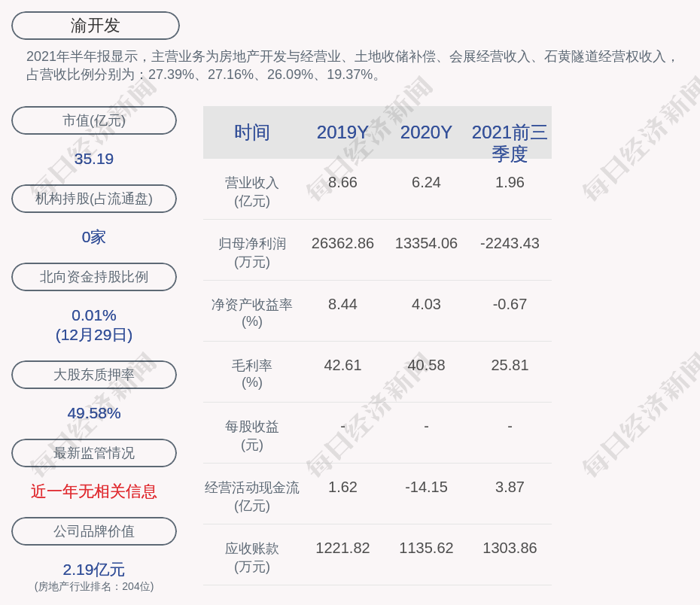
Task: Click the 渝开发 company name pill
Action: click(x=95, y=26)
